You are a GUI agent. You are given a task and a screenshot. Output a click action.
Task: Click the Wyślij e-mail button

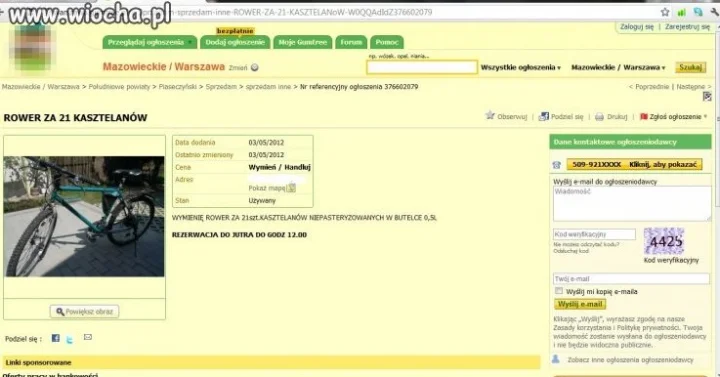(x=580, y=304)
